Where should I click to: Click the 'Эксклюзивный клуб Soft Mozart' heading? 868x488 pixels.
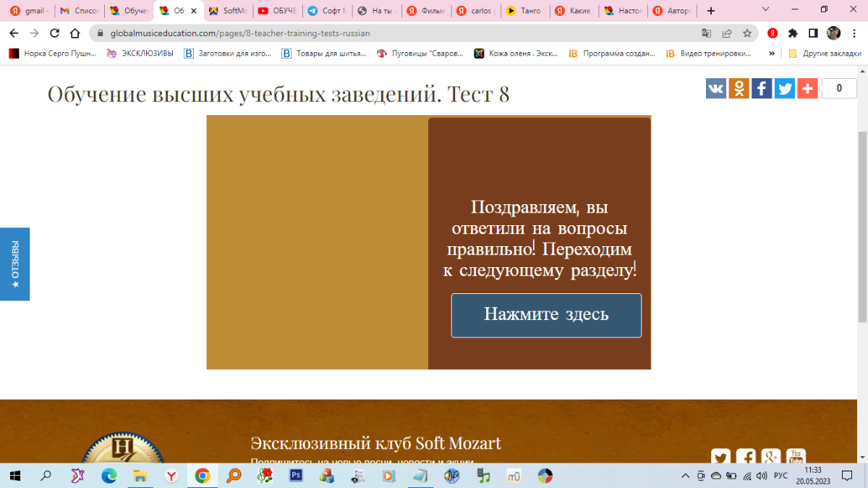375,443
